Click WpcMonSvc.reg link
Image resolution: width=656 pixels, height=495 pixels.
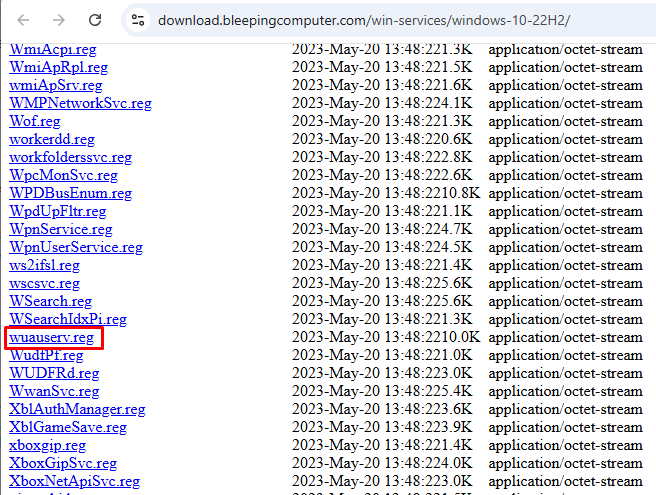64,175
